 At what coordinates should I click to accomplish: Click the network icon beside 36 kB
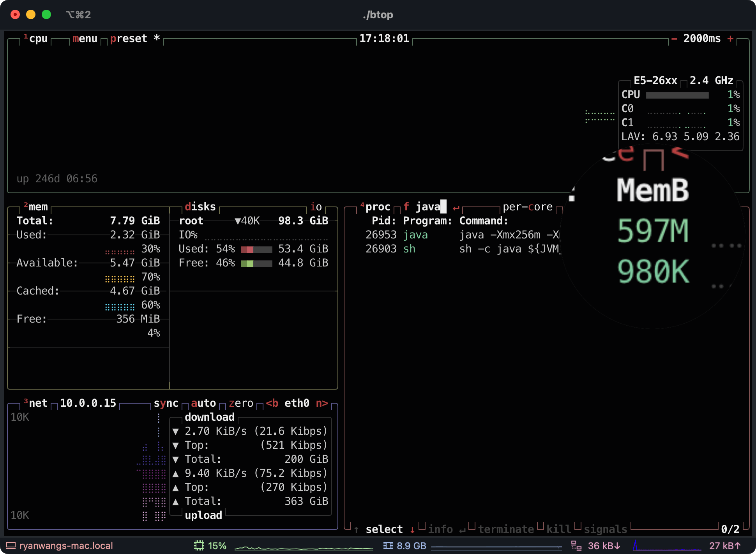coord(576,546)
